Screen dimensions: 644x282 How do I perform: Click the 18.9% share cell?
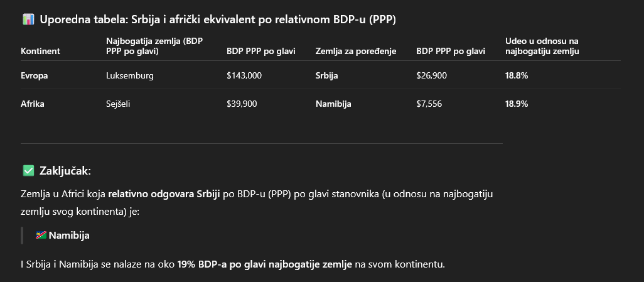(517, 104)
